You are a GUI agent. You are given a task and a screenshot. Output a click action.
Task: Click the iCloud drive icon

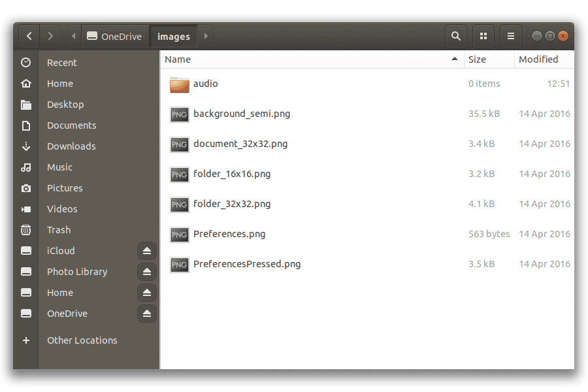[26, 251]
